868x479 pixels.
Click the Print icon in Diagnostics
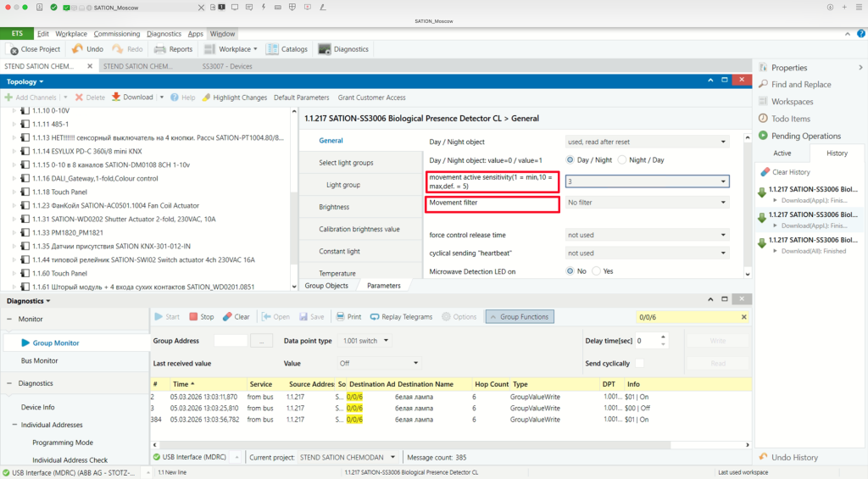coord(341,317)
